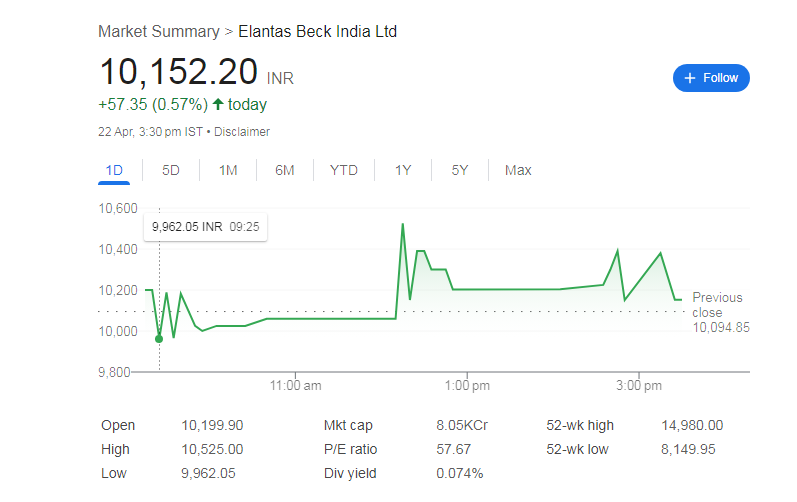Select the YTD range tab
797x502 pixels.
coord(343,170)
